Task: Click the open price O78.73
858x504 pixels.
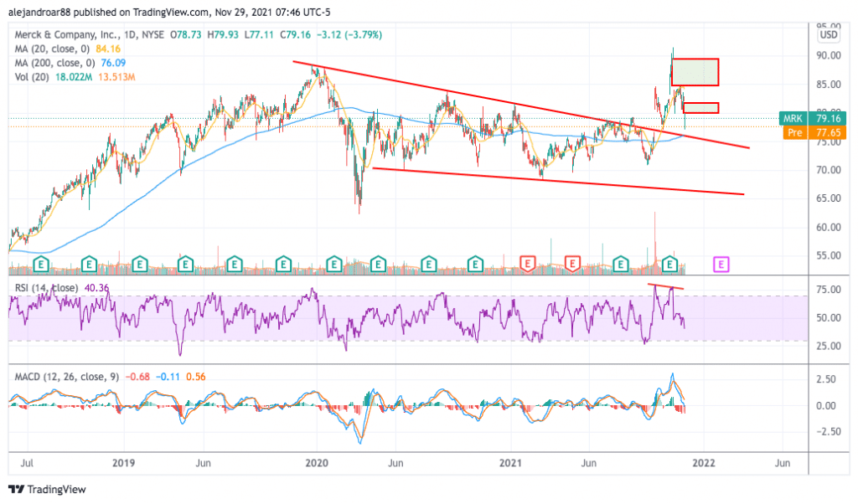Action: [x=185, y=34]
